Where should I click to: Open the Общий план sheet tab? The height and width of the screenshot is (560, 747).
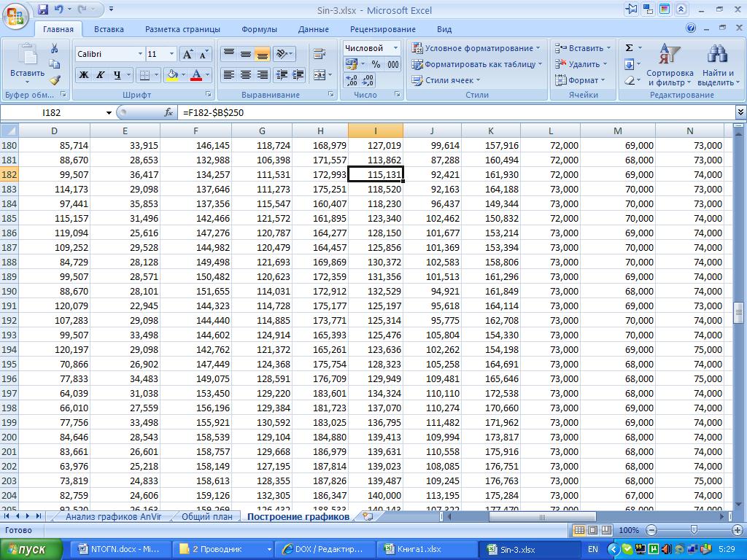pyautogui.click(x=207, y=516)
